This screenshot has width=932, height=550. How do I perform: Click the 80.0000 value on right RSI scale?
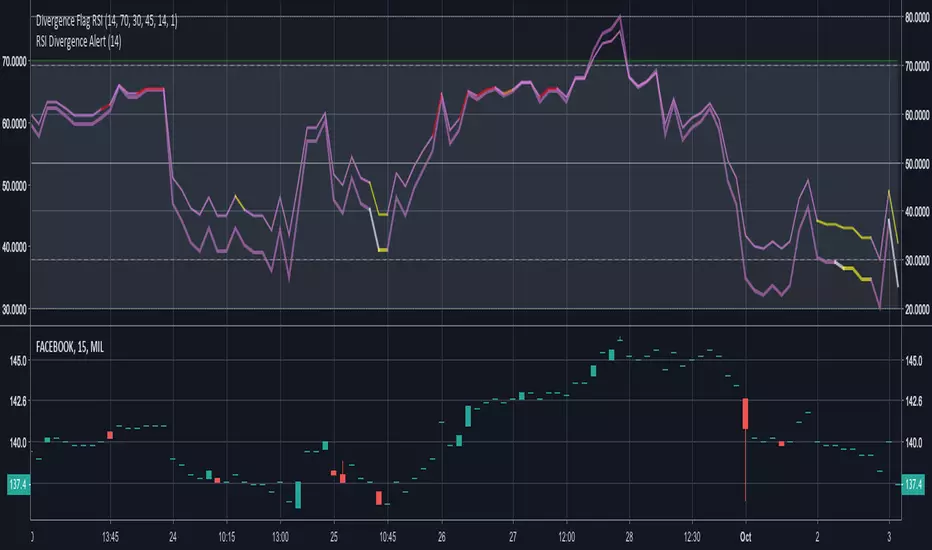(x=917, y=17)
